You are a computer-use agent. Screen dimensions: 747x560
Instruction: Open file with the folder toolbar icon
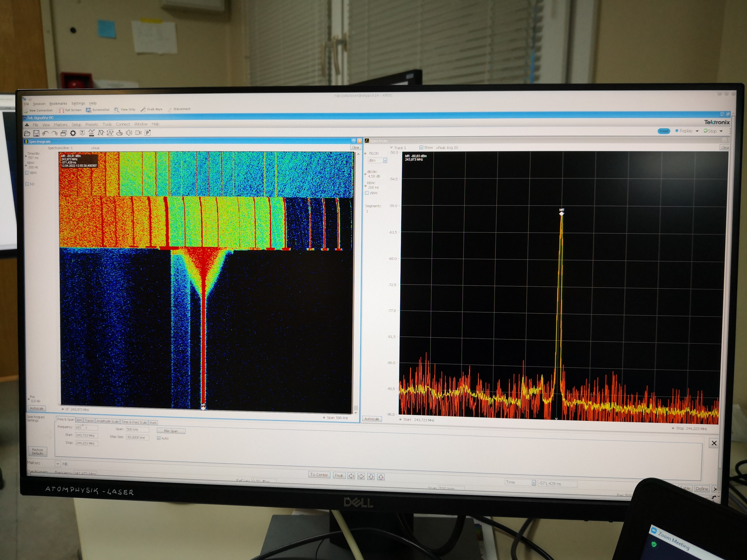[27, 133]
